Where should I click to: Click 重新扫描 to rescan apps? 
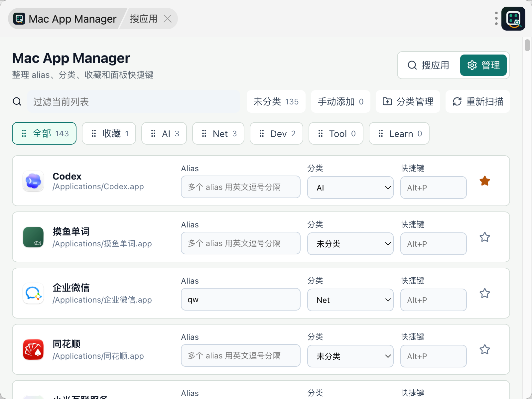pyautogui.click(x=478, y=101)
